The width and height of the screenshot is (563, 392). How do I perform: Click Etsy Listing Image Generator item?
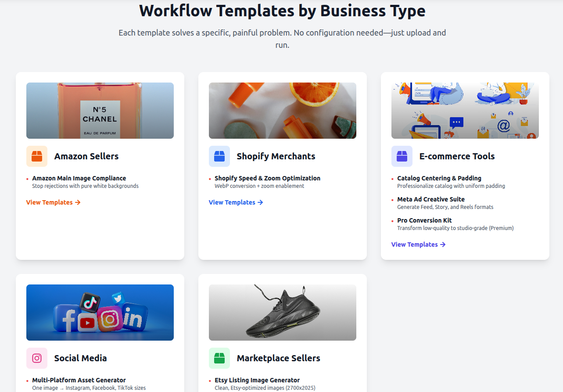click(257, 380)
